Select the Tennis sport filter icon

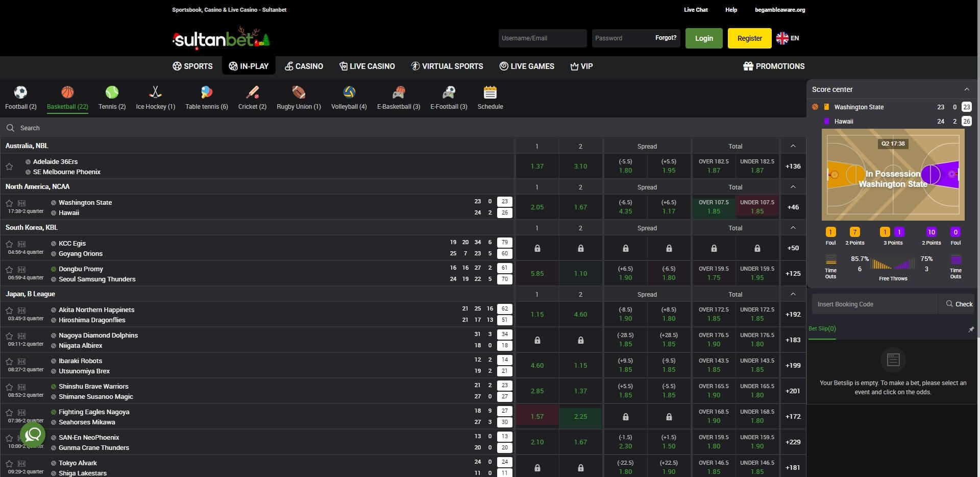[x=111, y=92]
